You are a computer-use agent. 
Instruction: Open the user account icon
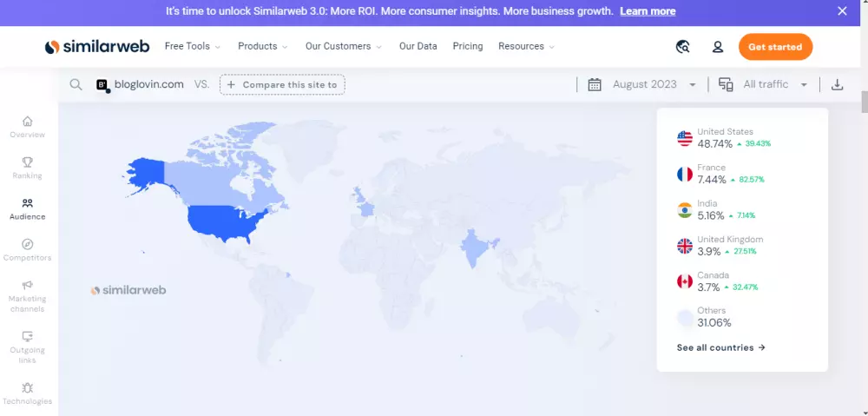click(718, 47)
